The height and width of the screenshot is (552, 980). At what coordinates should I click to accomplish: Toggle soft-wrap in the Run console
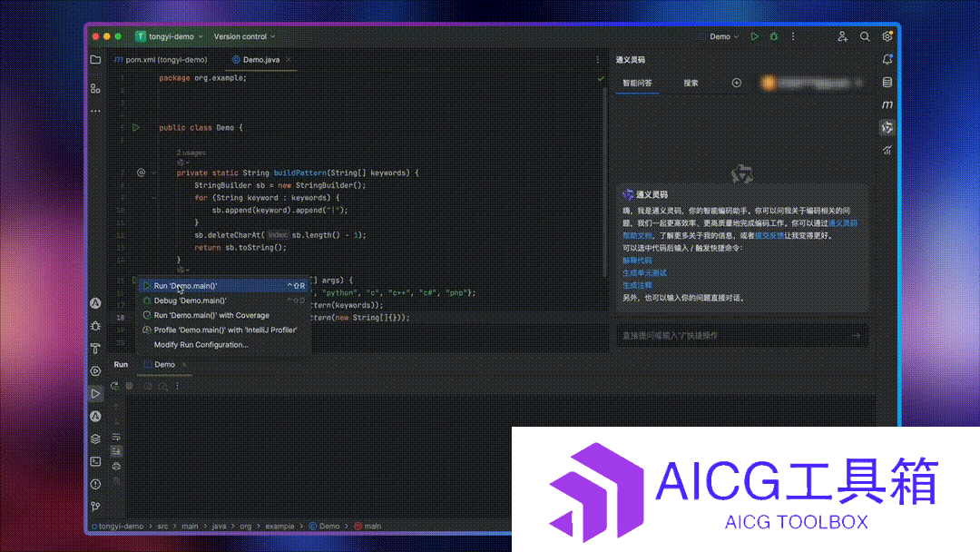point(116,437)
